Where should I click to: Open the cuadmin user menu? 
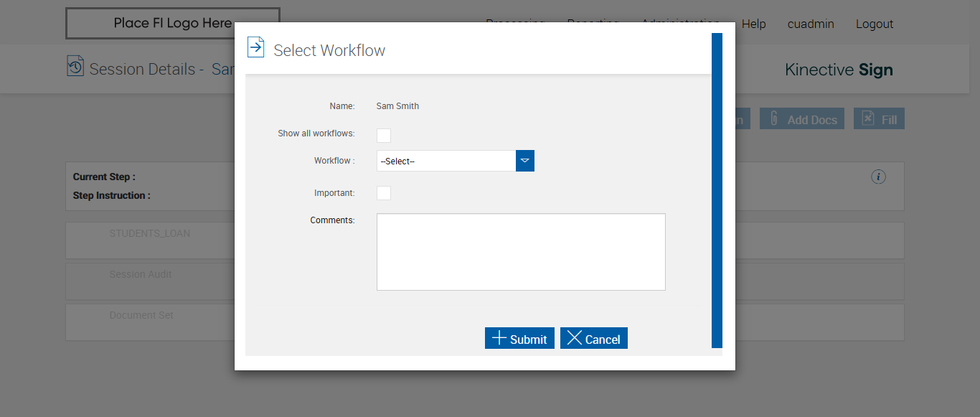(x=811, y=24)
